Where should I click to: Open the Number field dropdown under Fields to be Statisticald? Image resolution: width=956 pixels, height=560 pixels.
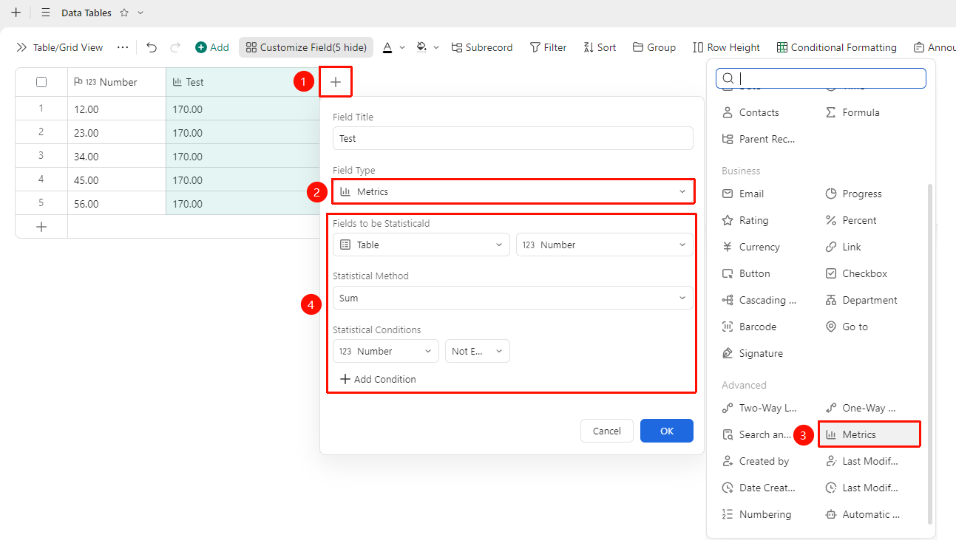(605, 245)
